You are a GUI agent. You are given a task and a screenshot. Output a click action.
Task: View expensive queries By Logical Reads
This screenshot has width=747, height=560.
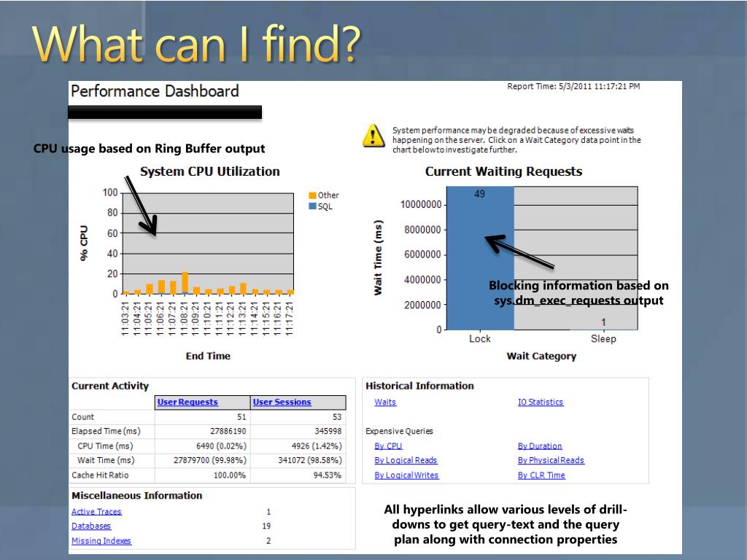(406, 460)
